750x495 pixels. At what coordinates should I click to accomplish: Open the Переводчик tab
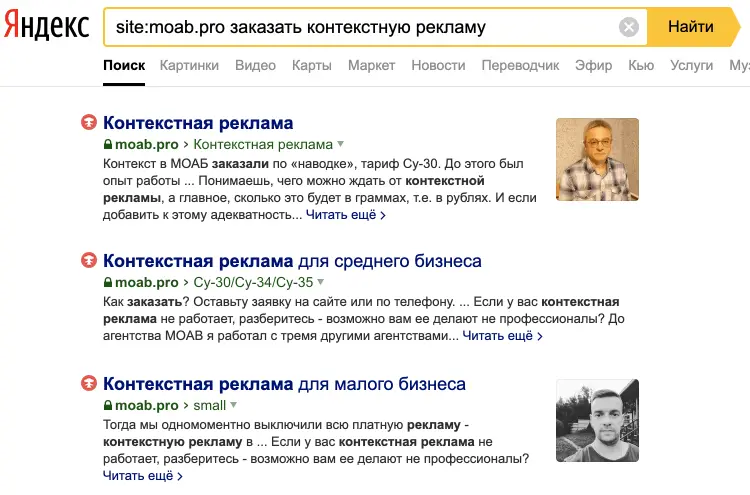pos(520,66)
